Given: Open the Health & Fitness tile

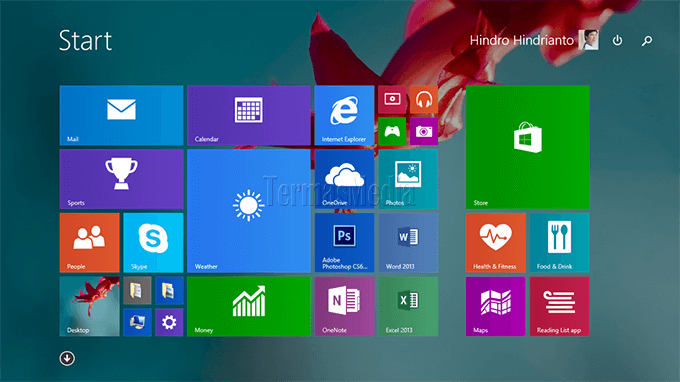Looking at the screenshot, I should coord(496,243).
